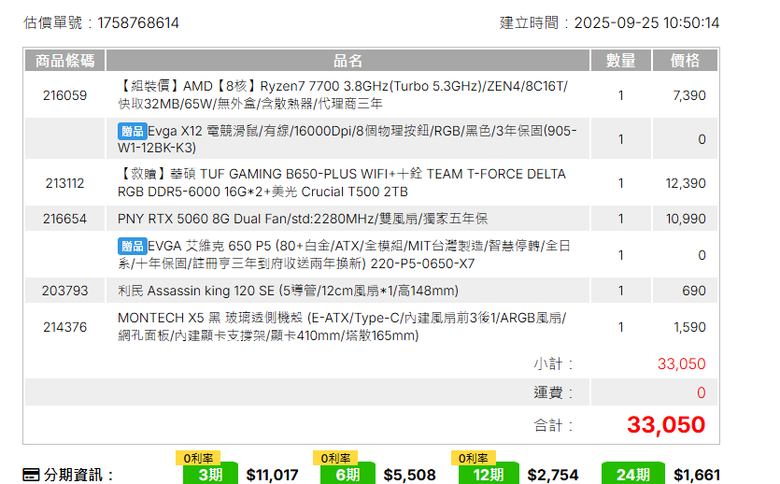The image size is (780, 484).
Task: Click the price 1,590
Action: (x=689, y=327)
